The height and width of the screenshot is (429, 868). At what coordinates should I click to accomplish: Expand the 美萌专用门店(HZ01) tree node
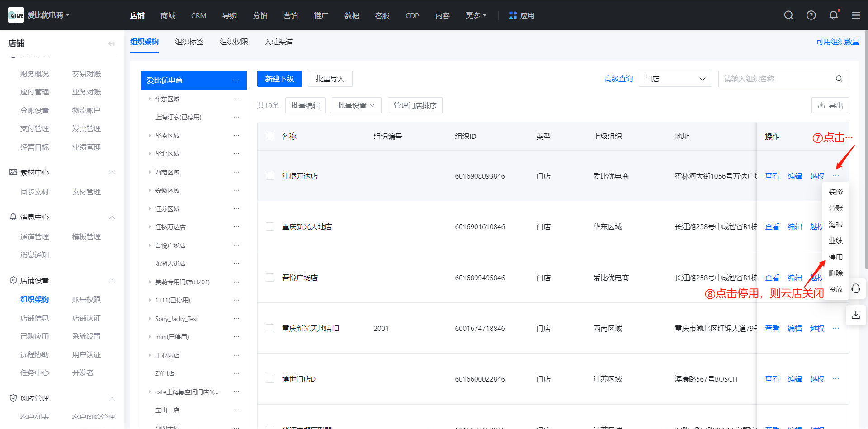150,282
